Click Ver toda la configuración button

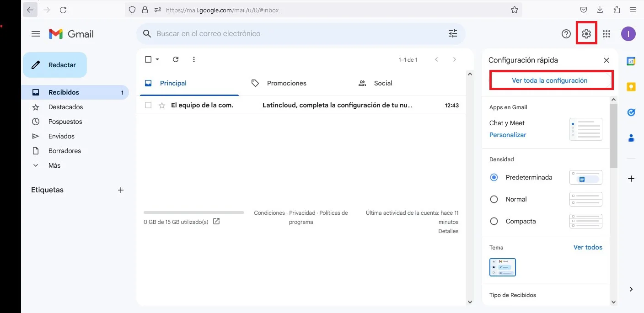pos(549,80)
